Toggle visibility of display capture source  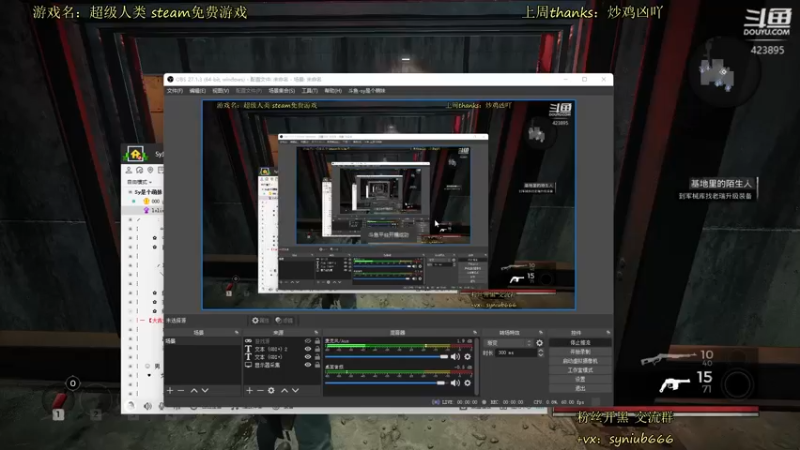[x=308, y=365]
